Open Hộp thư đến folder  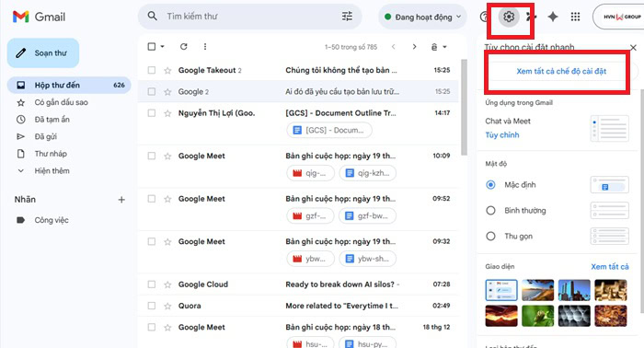pos(69,85)
